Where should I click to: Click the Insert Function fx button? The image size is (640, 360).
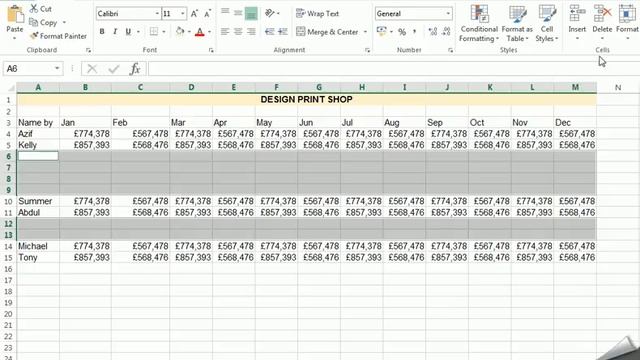coord(135,69)
